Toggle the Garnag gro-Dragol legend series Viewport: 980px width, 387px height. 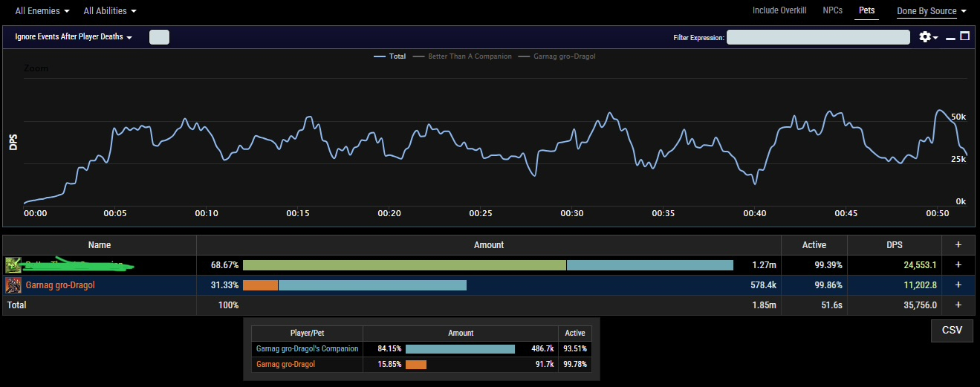(x=557, y=56)
